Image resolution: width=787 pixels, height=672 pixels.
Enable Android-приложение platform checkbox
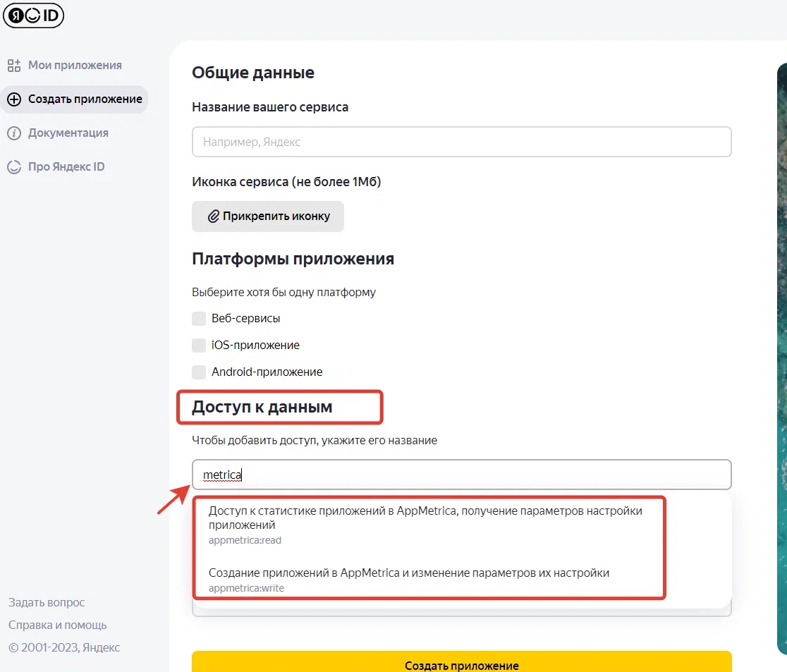point(199,372)
